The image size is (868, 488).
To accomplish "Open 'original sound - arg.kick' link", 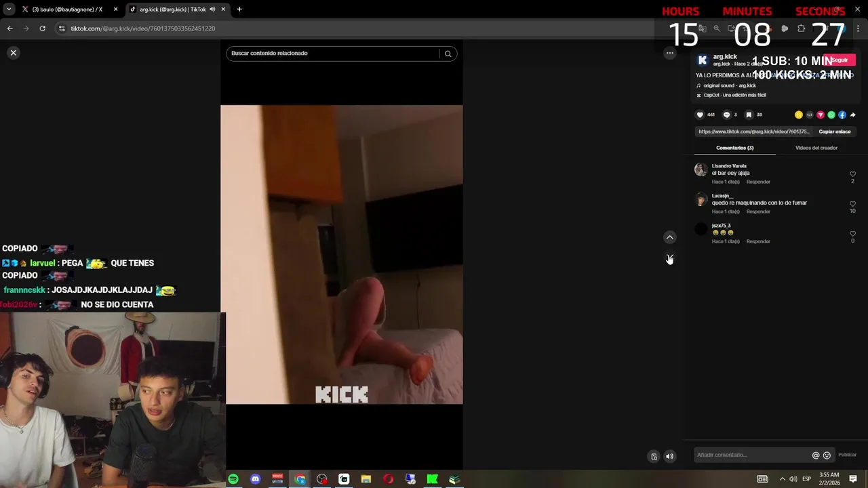I will click(x=729, y=85).
